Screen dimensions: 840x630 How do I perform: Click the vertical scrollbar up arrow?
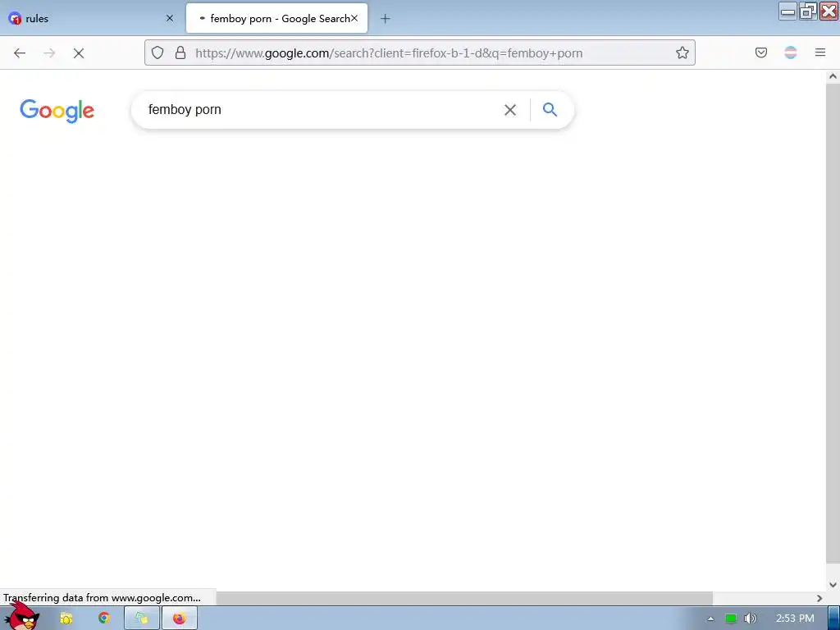point(833,76)
